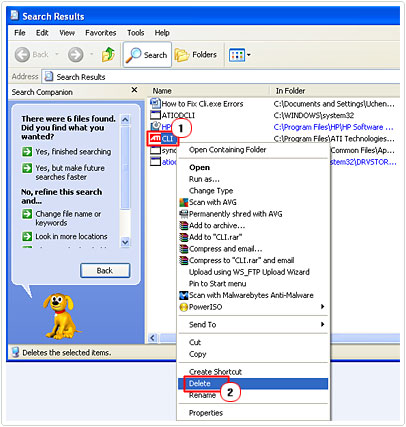The height and width of the screenshot is (427, 406).
Task: Click the Search magnifier toolbar icon
Action: [133, 55]
